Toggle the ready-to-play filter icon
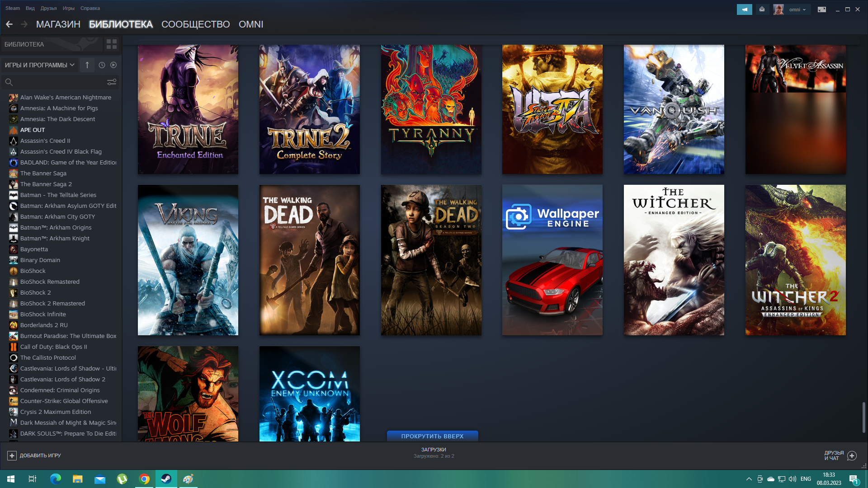Image resolution: width=868 pixels, height=488 pixels. (x=113, y=65)
